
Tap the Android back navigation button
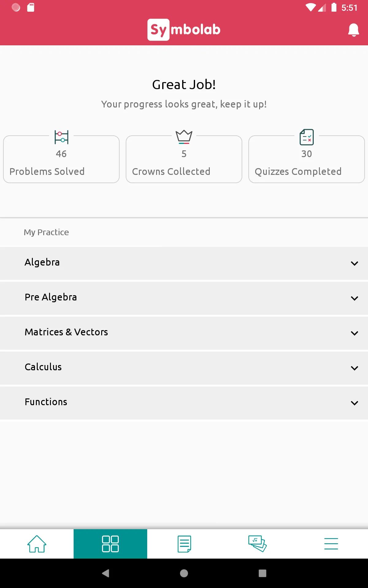click(105, 573)
